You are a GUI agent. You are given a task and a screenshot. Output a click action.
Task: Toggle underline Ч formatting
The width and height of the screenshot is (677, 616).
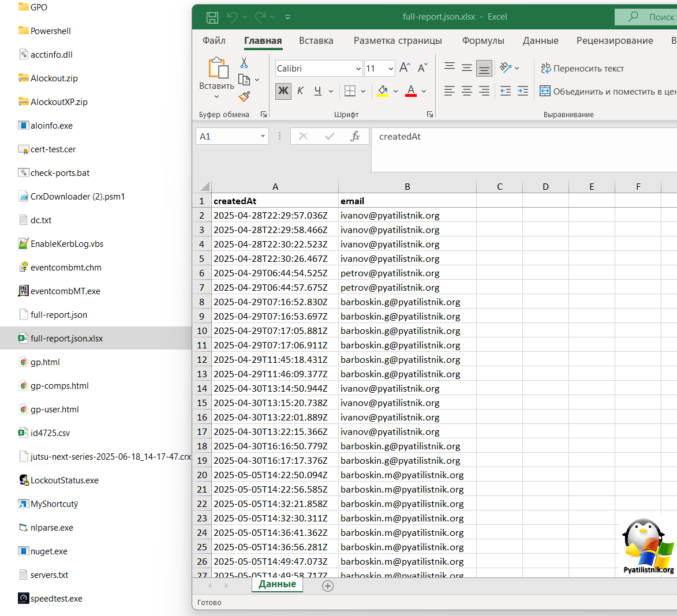[318, 91]
